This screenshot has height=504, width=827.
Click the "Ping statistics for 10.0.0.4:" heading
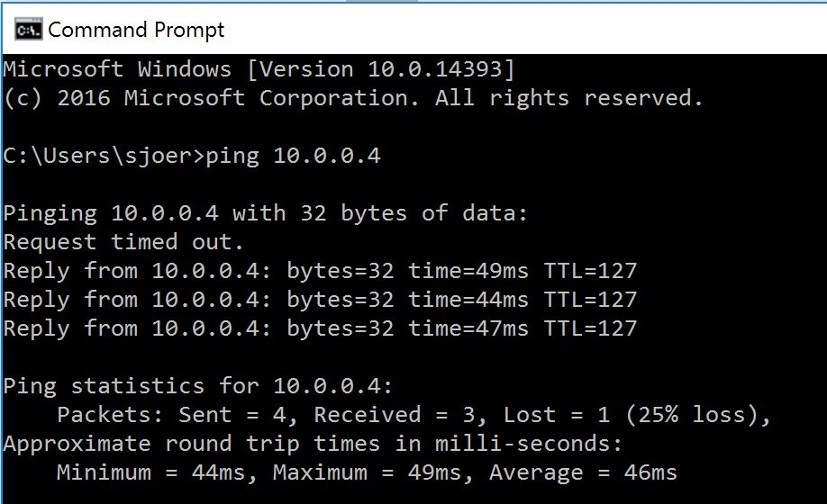[x=198, y=386]
